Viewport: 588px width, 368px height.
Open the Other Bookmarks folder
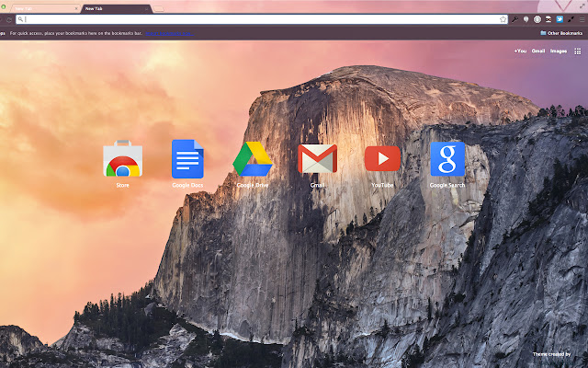pos(561,33)
